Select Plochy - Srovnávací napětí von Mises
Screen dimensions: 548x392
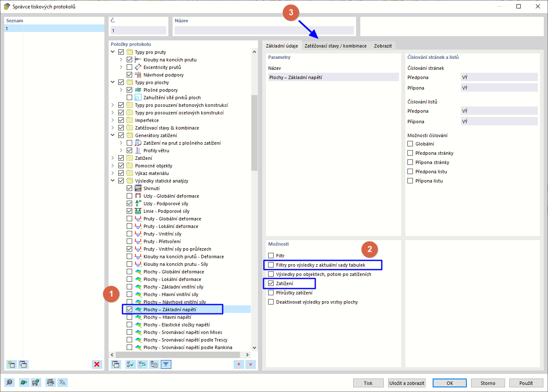[x=183, y=332]
